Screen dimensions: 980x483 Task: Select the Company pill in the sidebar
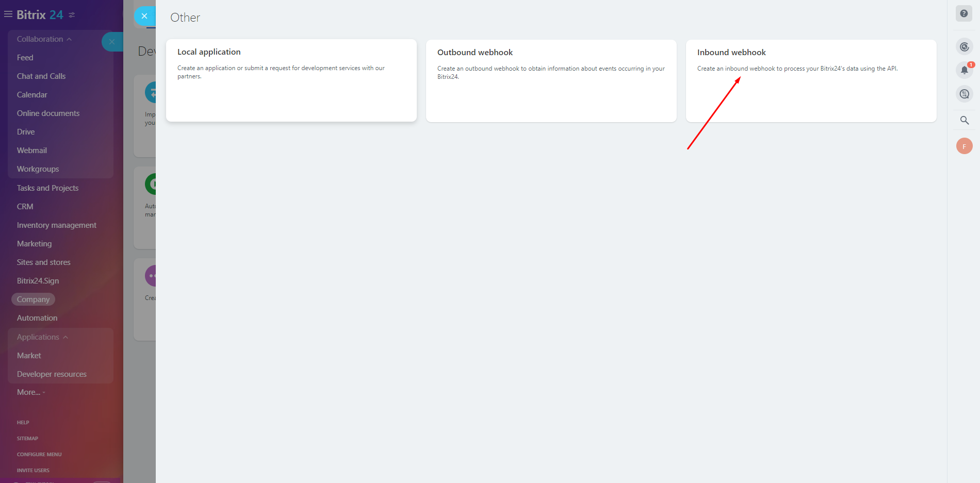[x=33, y=299]
